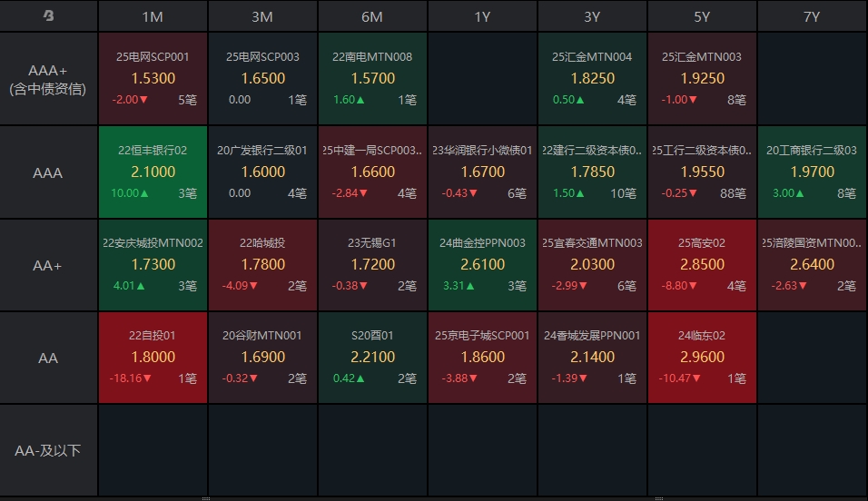This screenshot has width=868, height=501.
Task: Select the 3M maturity column header
Action: click(x=262, y=16)
